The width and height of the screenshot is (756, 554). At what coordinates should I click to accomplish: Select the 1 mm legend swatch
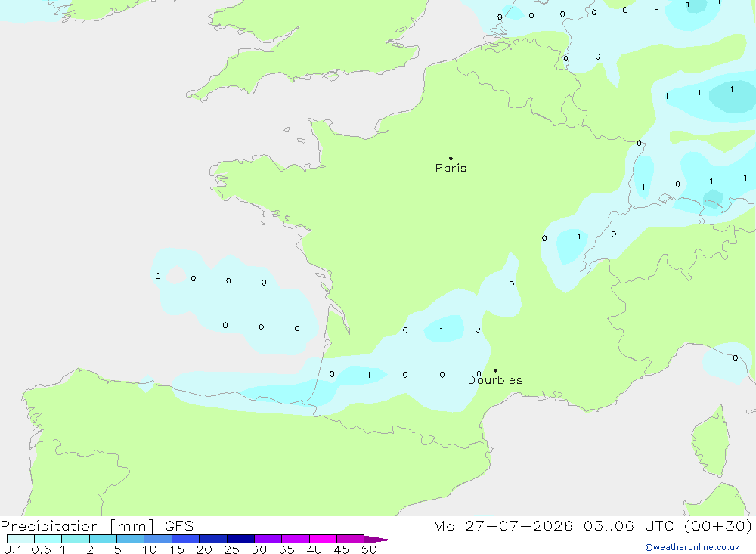(76, 539)
